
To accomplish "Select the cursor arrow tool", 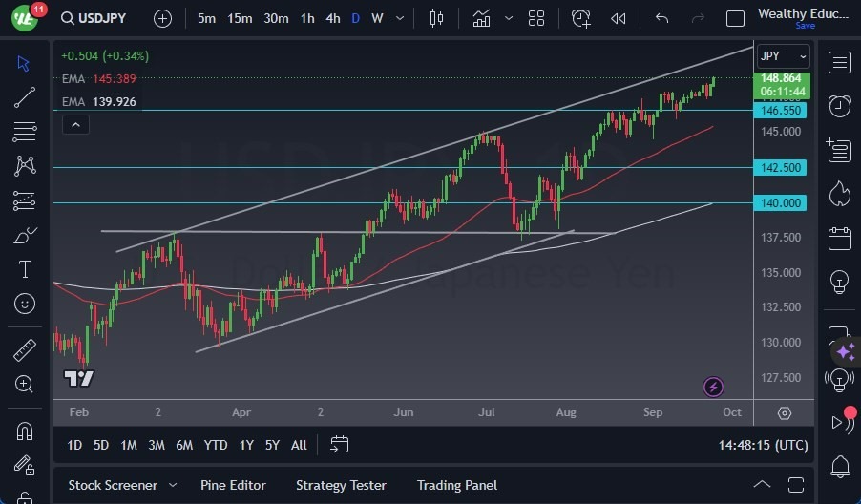I will (24, 63).
